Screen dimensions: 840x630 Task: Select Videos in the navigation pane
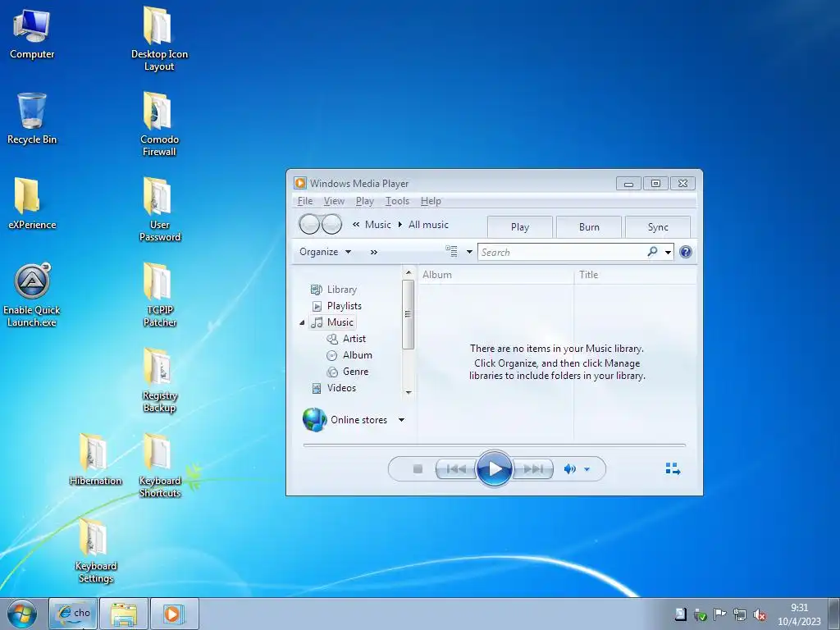click(x=334, y=388)
